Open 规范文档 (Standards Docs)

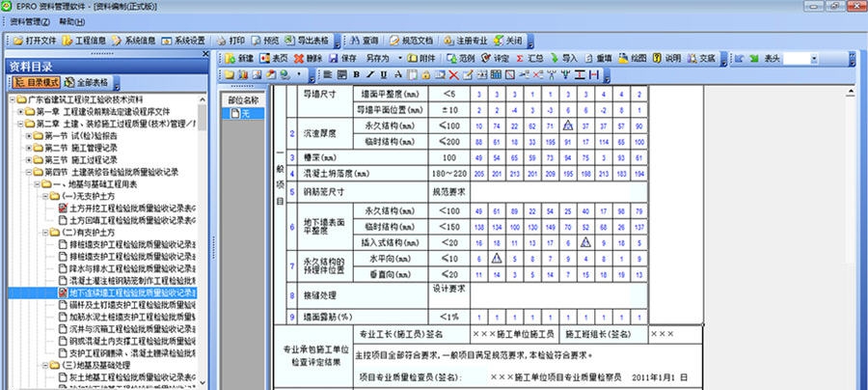(x=411, y=41)
